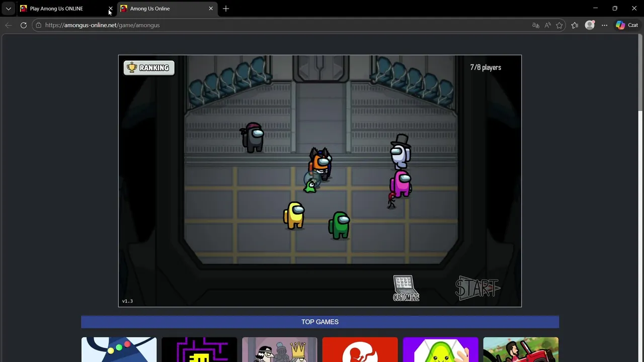View site info lock icon

click(38, 25)
